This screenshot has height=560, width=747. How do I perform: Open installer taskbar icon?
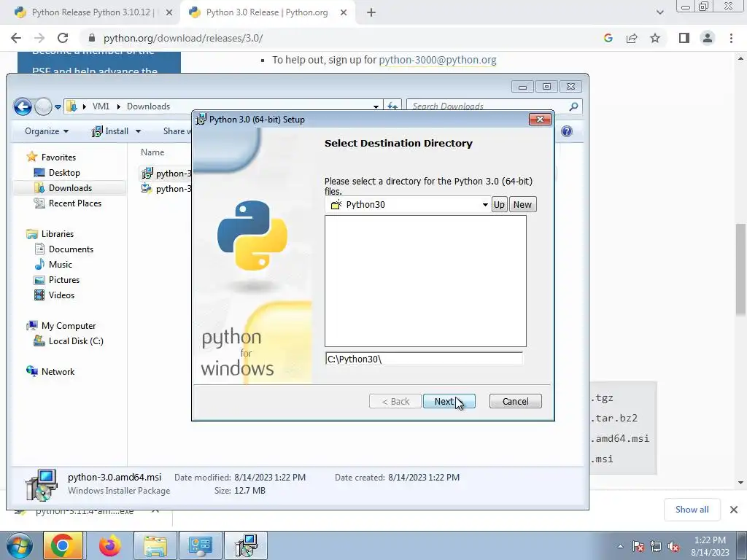(x=246, y=545)
